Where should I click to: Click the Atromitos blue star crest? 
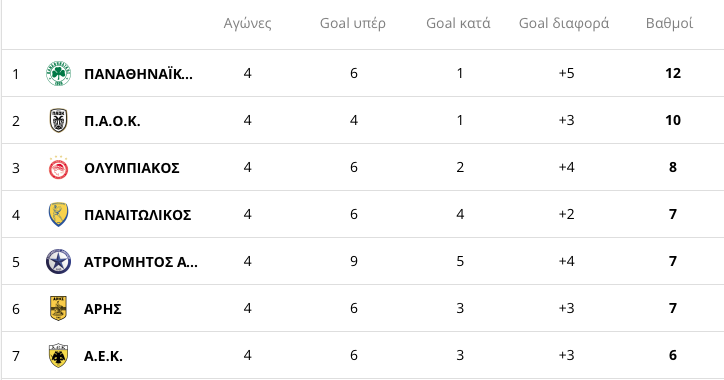[58, 262]
